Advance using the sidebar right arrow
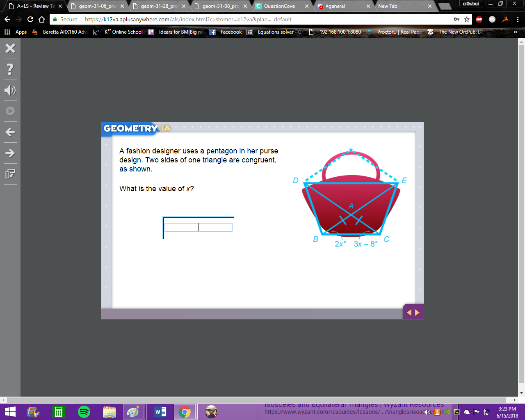Viewport: 525px width, 420px height. click(x=10, y=153)
